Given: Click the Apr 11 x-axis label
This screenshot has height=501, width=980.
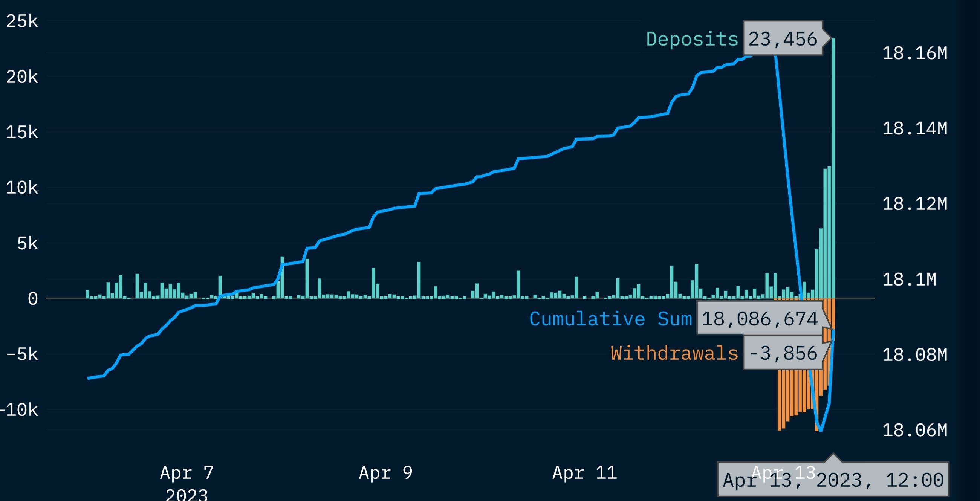Looking at the screenshot, I should point(584,473).
